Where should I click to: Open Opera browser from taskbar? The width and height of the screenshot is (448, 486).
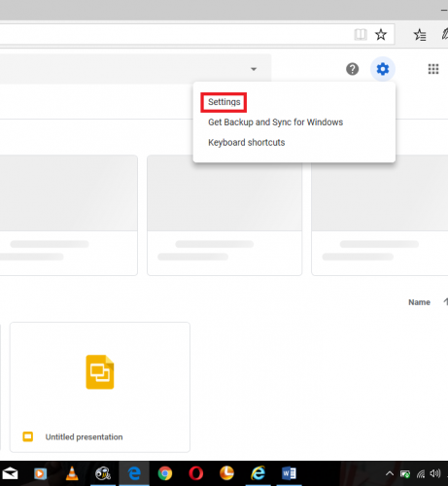pos(196,473)
